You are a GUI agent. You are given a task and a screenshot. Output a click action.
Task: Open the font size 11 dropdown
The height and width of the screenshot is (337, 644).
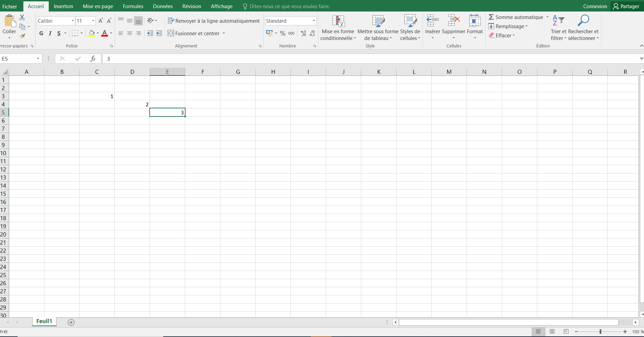[x=93, y=21]
